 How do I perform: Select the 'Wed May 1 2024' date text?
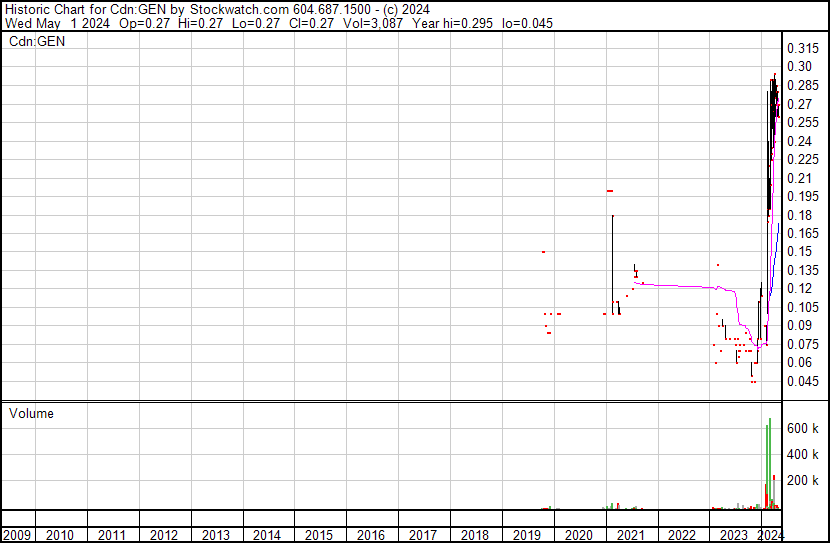[x=57, y=24]
